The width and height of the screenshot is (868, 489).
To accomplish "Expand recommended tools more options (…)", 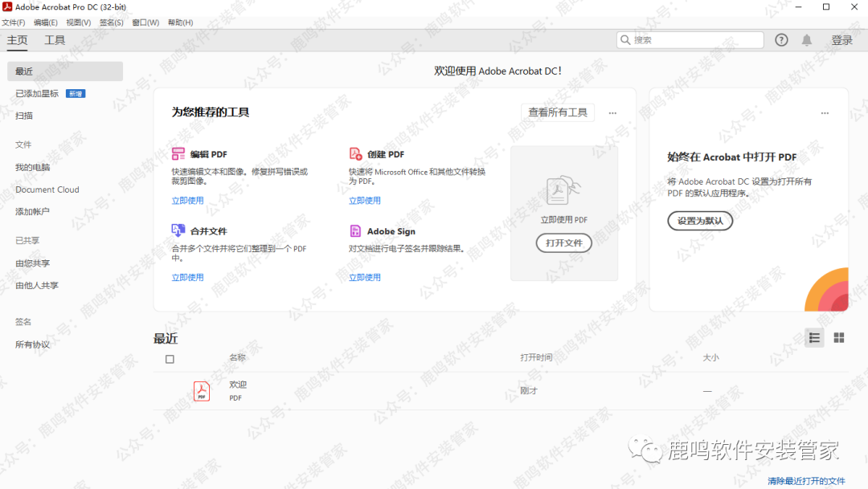I will coord(612,113).
